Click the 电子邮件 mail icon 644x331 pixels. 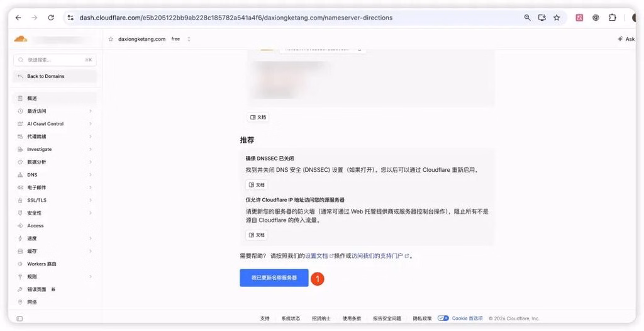20,188
